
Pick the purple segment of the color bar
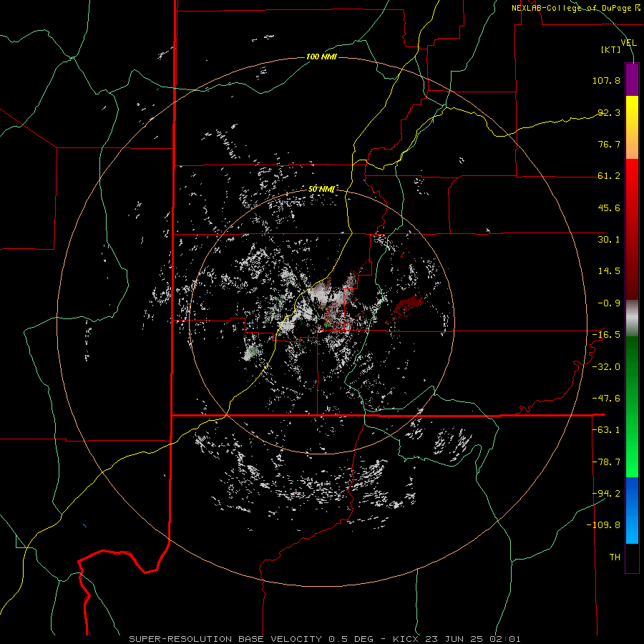(632, 79)
